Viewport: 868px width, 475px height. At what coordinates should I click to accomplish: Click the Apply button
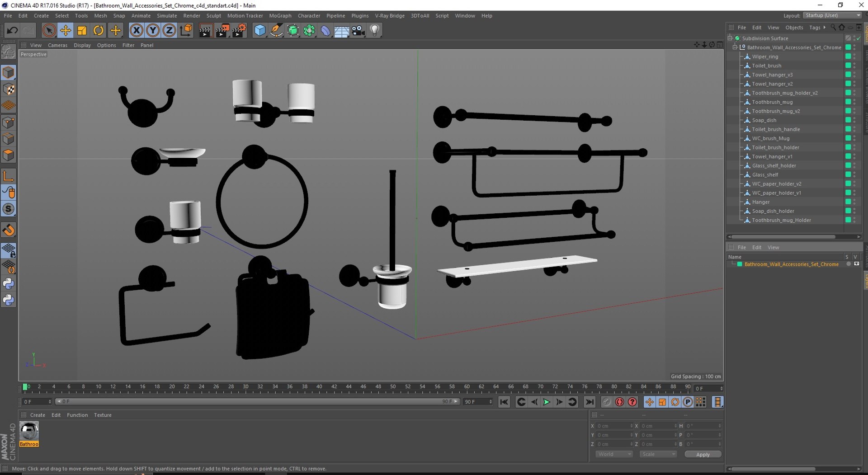click(703, 454)
